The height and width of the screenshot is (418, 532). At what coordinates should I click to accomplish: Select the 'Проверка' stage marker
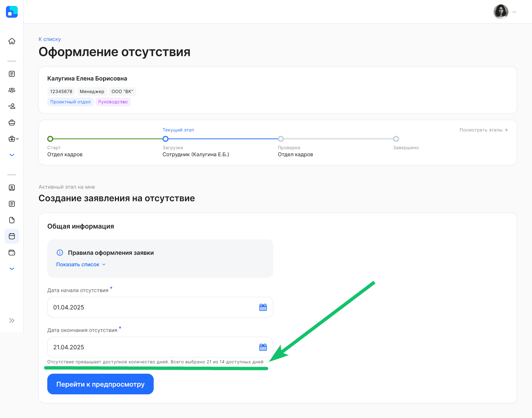pos(281,139)
